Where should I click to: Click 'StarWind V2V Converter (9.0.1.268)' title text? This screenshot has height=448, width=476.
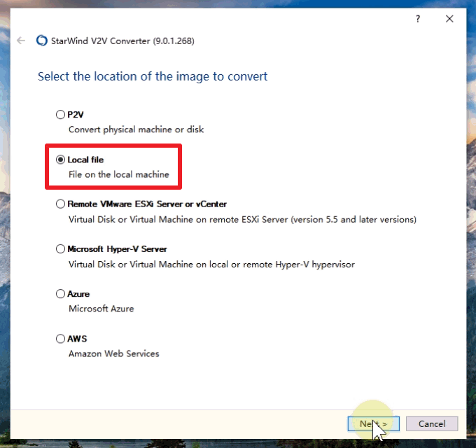122,41
